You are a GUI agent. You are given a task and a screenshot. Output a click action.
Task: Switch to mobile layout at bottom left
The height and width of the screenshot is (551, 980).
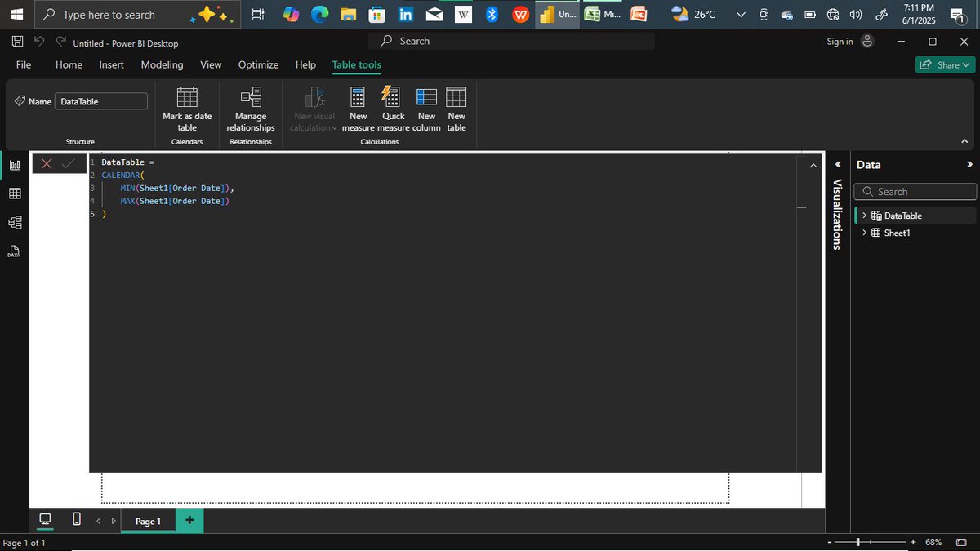(x=77, y=519)
